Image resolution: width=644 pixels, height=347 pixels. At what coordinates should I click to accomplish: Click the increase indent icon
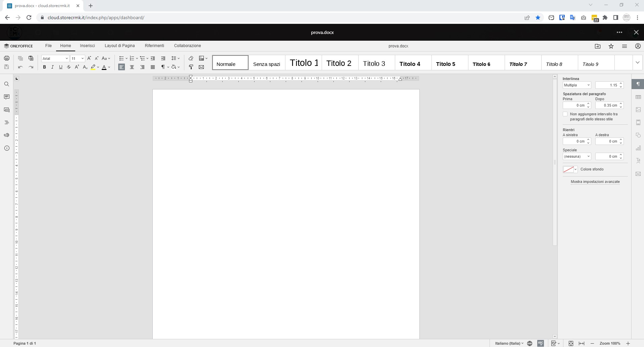pyautogui.click(x=163, y=58)
